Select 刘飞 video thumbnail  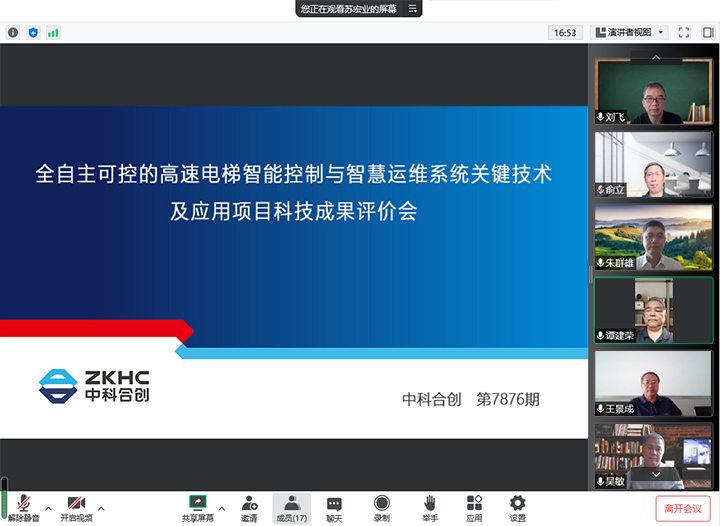tap(653, 92)
